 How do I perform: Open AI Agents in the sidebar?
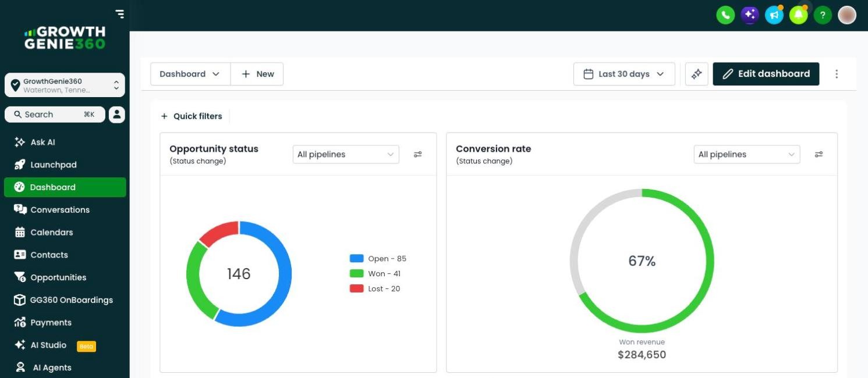click(65, 368)
